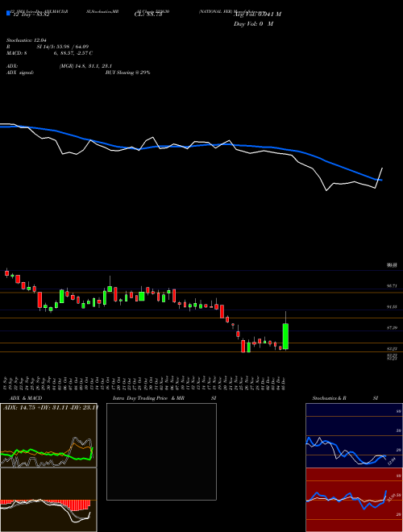Click the CL closing price text at top

[x=148, y=15]
